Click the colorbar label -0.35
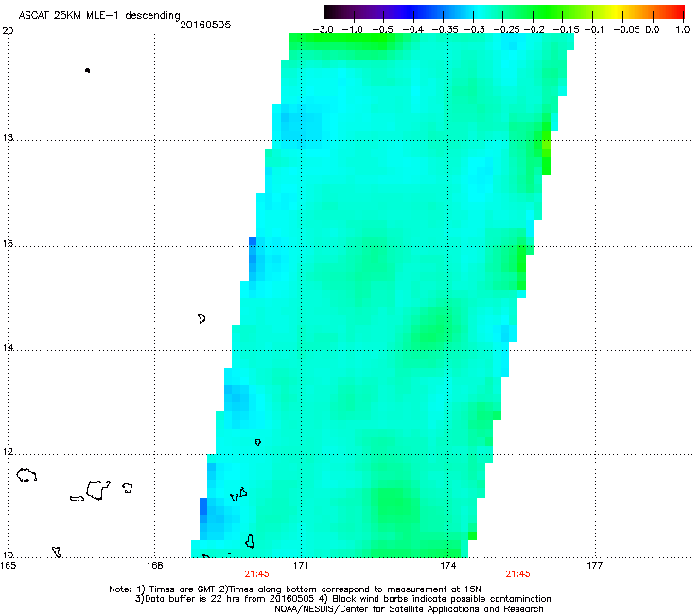This screenshot has width=700, height=615. pos(445,30)
